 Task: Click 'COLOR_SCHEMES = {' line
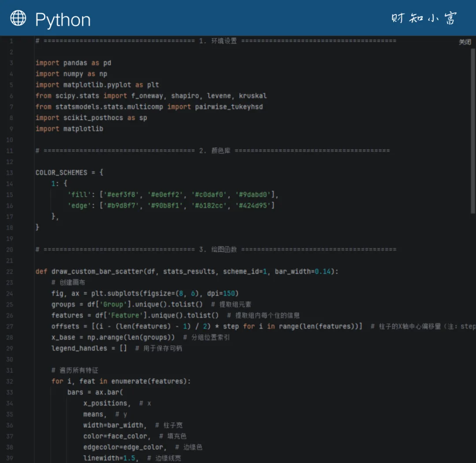[x=70, y=172]
